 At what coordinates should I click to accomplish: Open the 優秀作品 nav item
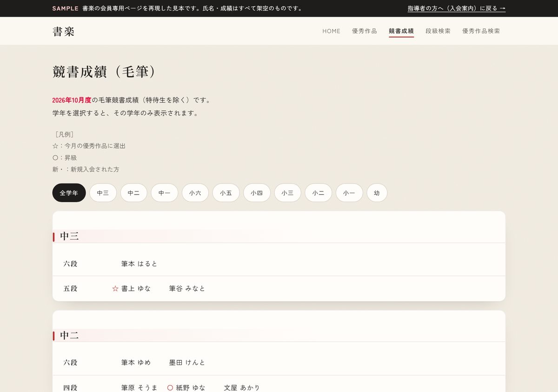(x=365, y=31)
